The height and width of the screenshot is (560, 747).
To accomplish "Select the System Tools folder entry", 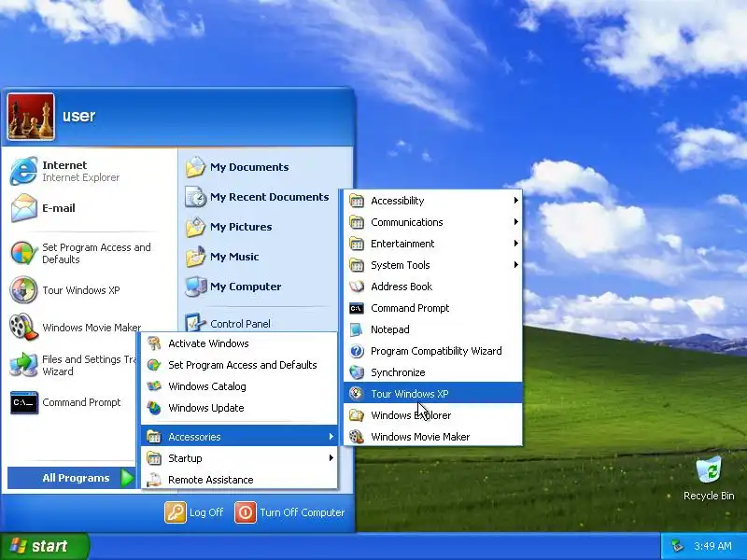I will coord(433,265).
